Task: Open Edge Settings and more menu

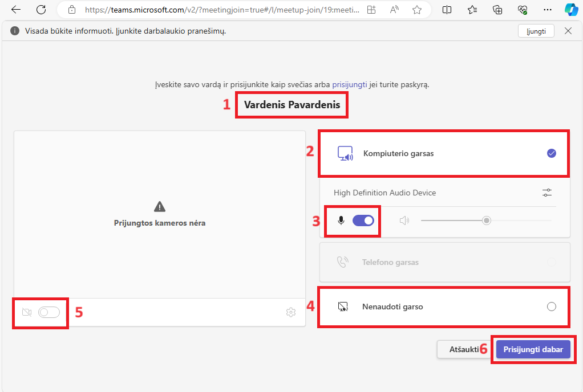Action: [x=548, y=10]
